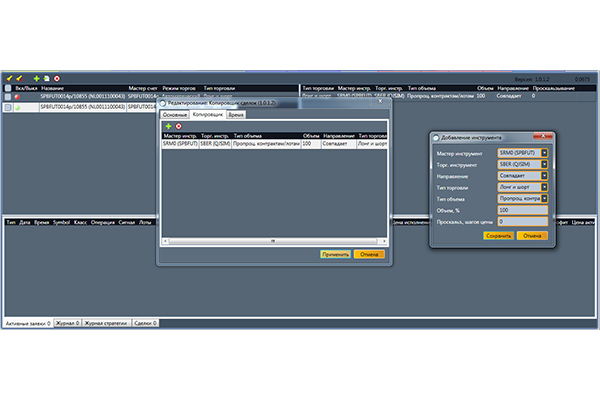Click the second yellow checkmark toolbar icon
This screenshot has height=400, width=600.
coord(19,78)
